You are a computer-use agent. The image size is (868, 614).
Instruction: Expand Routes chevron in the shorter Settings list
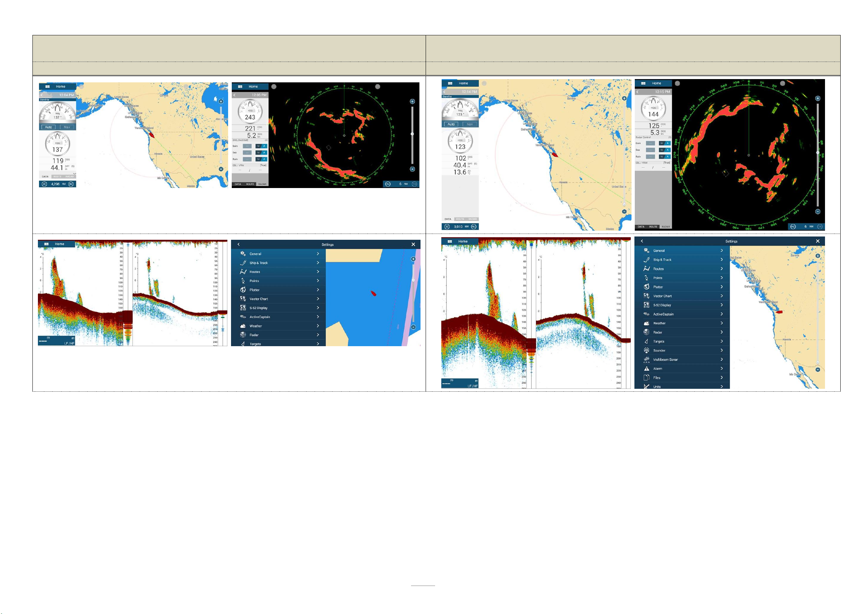(x=318, y=272)
